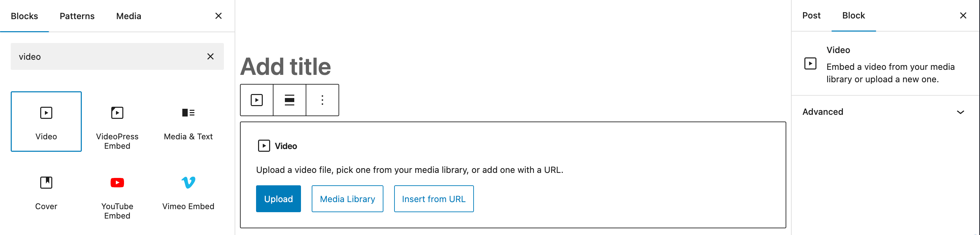Clear the video search field
This screenshot has width=980, height=235.
[210, 56]
